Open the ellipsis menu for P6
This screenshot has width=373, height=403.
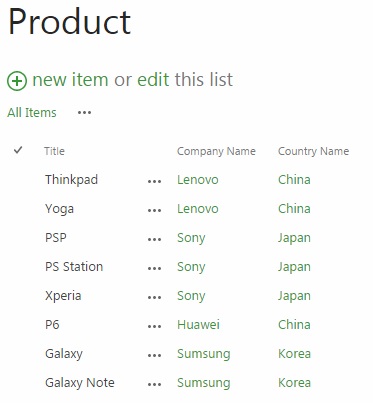pyautogui.click(x=154, y=326)
